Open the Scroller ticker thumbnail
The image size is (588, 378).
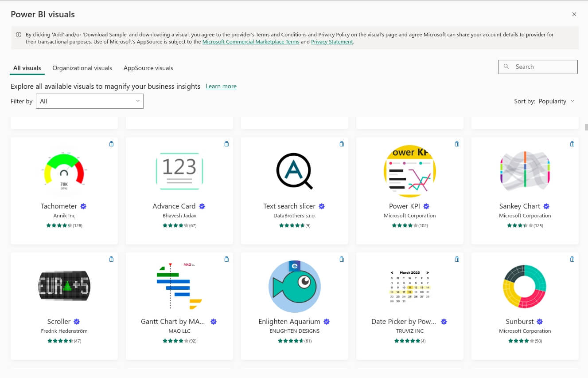[64, 286]
